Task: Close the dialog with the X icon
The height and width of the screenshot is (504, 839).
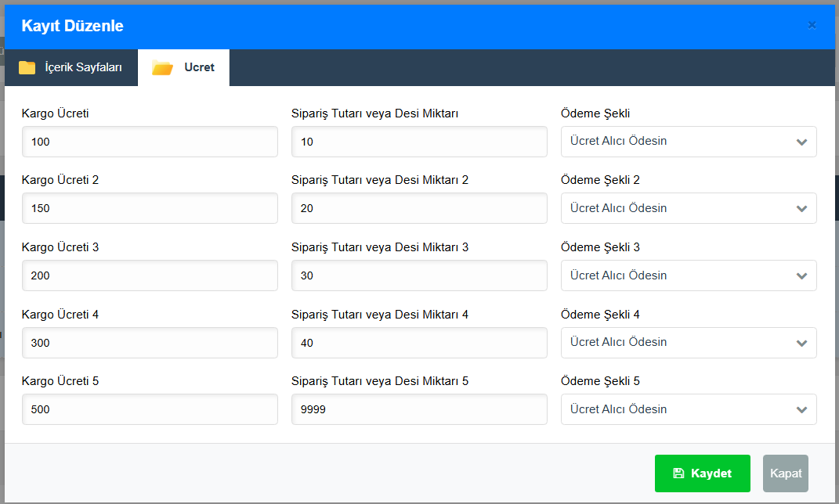Action: pyautogui.click(x=812, y=25)
